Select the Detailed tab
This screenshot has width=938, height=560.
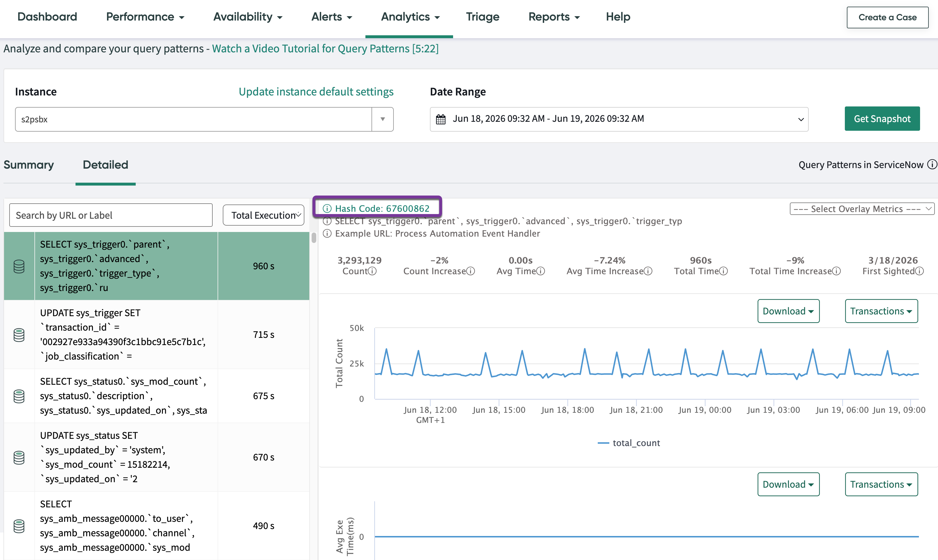tap(105, 165)
